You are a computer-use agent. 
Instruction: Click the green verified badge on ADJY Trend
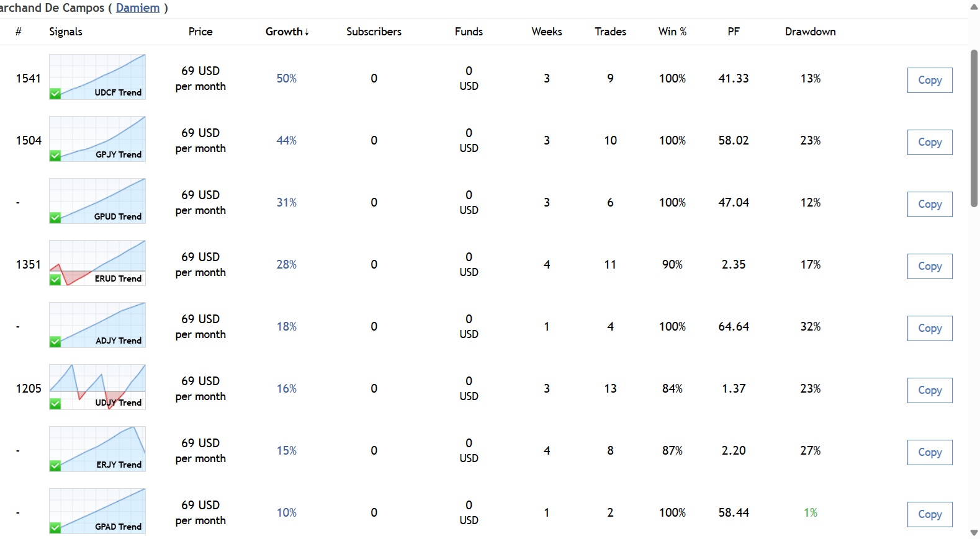55,342
